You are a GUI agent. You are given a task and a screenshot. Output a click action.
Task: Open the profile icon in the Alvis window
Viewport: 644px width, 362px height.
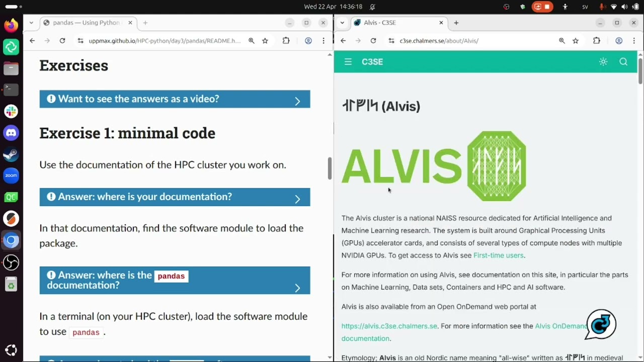coord(619,41)
